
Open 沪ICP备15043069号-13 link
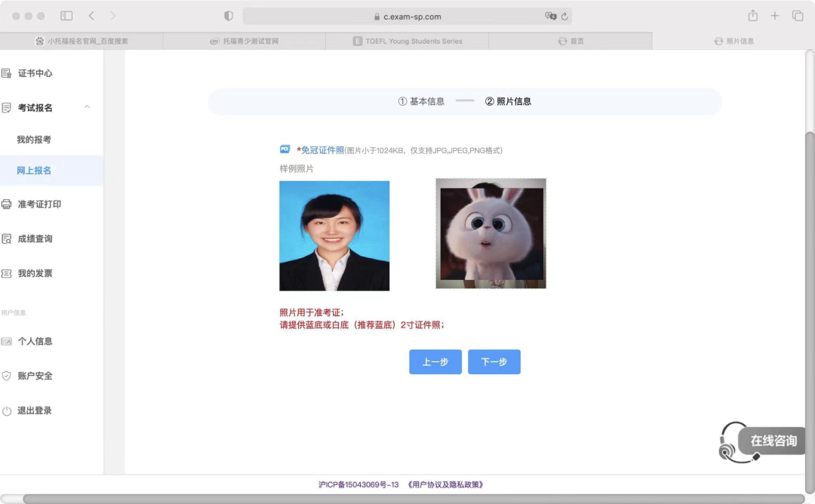pos(358,485)
